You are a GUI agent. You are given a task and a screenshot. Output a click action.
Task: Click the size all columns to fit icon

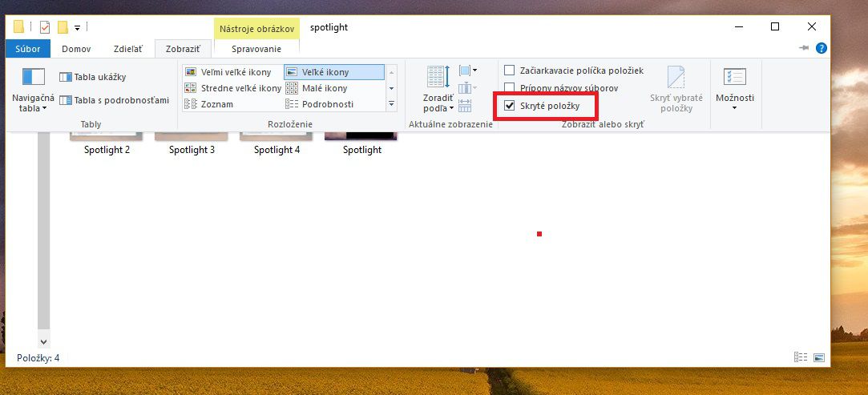pos(464,105)
